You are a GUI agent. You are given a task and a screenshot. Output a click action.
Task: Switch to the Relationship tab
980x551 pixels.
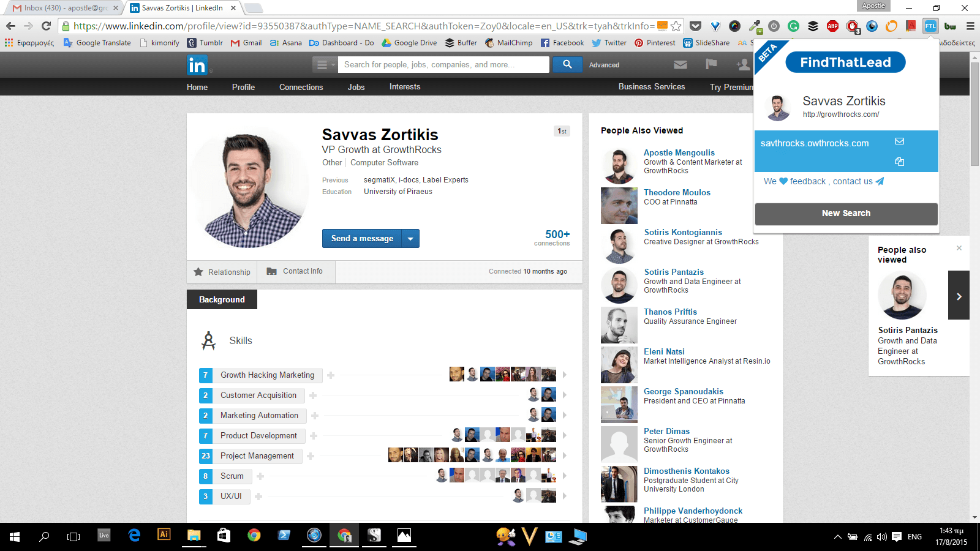coord(222,272)
